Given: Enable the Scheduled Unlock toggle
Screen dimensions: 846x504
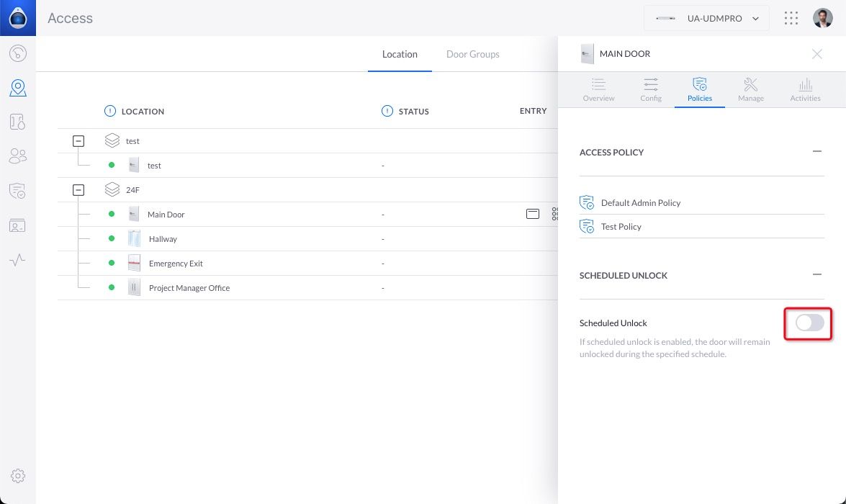Looking at the screenshot, I should tap(809, 323).
